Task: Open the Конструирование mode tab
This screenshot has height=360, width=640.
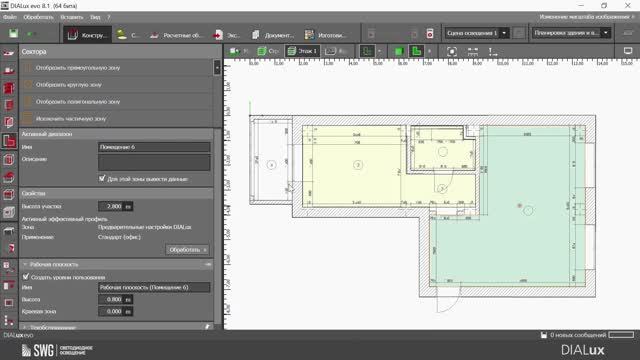Action: 88,35
